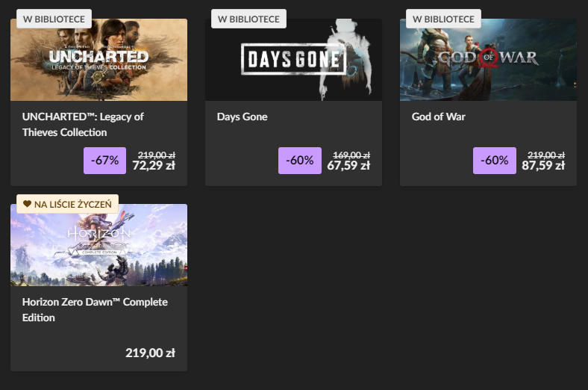Click the -60% discount tag on God of War

(x=495, y=161)
